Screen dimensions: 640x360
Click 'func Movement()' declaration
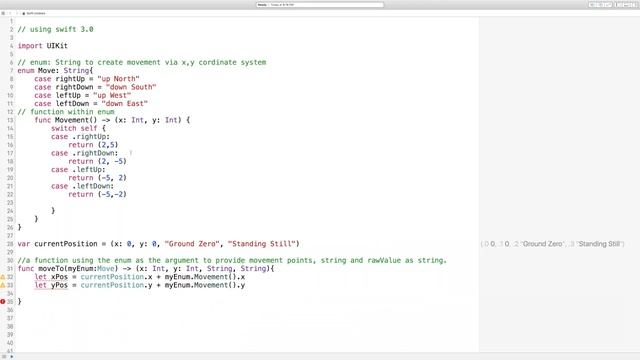[112, 120]
